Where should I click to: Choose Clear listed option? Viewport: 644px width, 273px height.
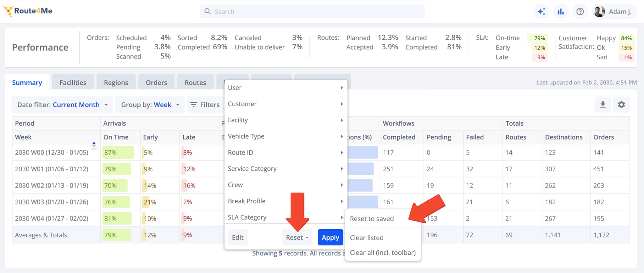383,238
